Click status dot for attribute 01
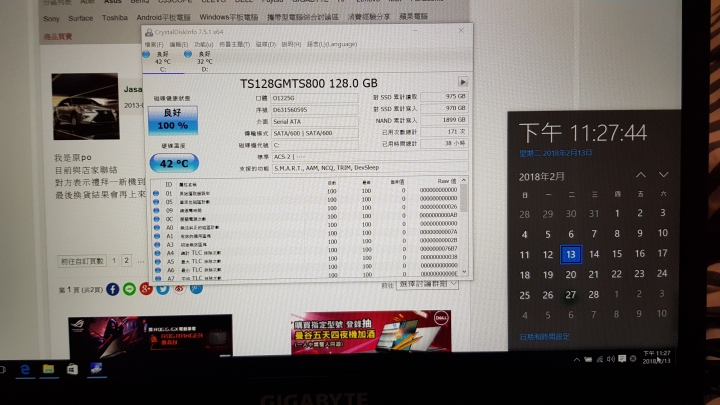 pyautogui.click(x=156, y=193)
